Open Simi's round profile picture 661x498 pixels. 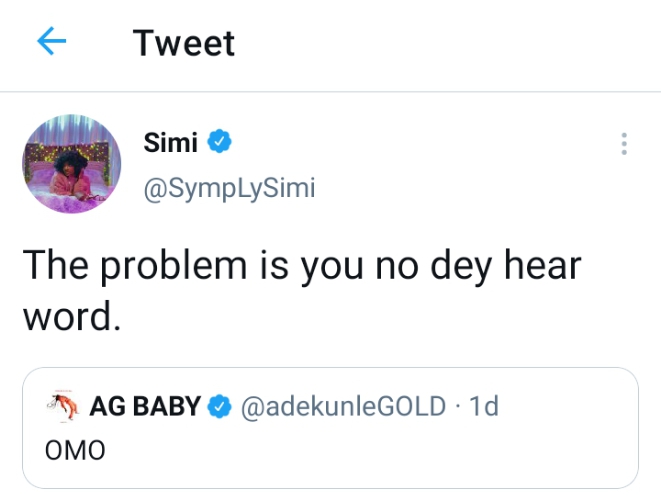point(71,162)
